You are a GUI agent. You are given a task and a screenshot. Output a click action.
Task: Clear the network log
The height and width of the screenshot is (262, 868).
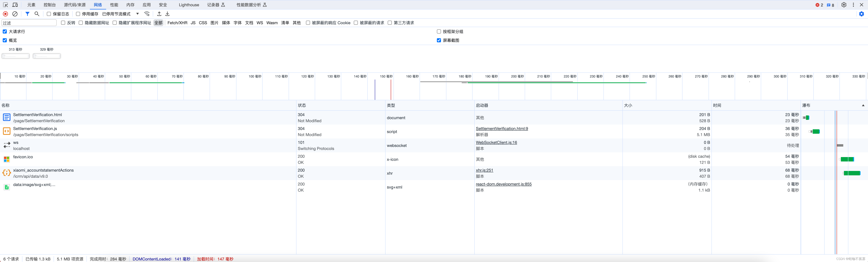tap(15, 14)
